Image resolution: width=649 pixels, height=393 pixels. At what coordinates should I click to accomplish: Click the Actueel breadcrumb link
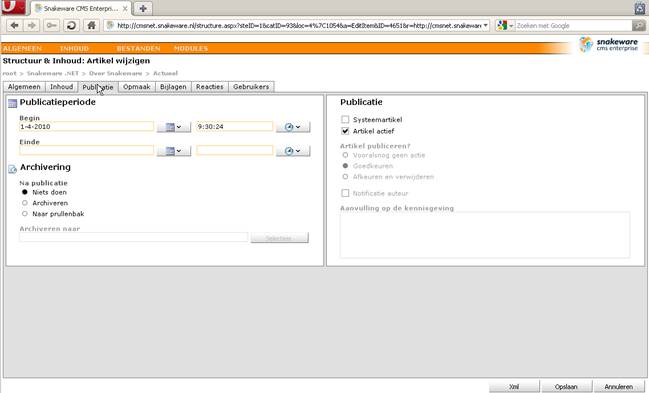[x=165, y=73]
